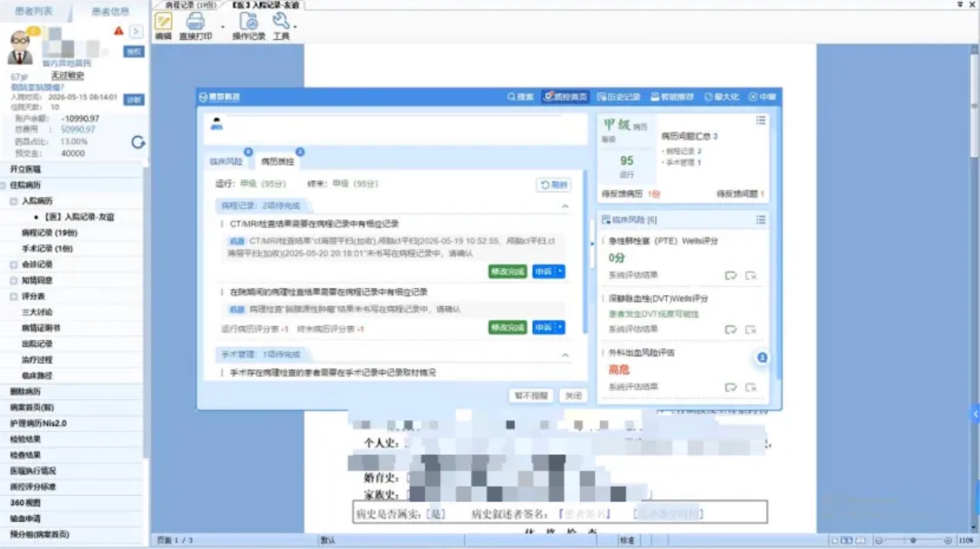
Task: Collapse the 入院病历 tree node
Action: point(14,201)
